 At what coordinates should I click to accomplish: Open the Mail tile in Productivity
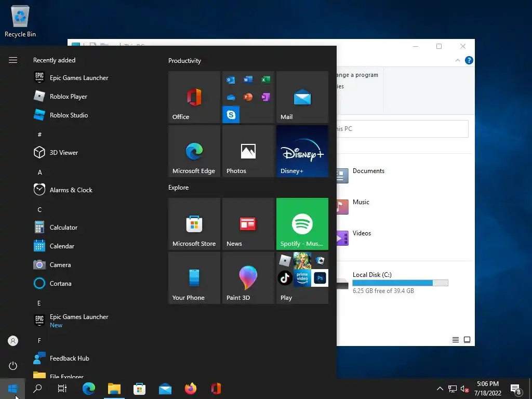point(302,97)
